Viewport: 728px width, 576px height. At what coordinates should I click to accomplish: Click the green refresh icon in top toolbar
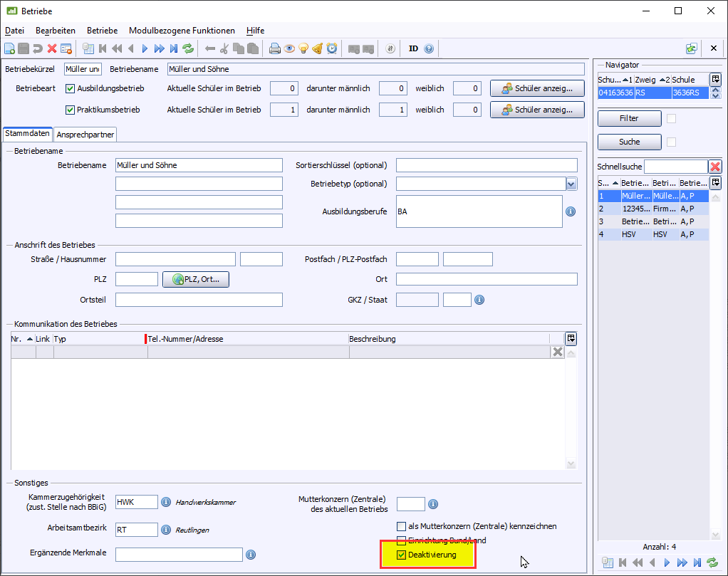point(188,48)
